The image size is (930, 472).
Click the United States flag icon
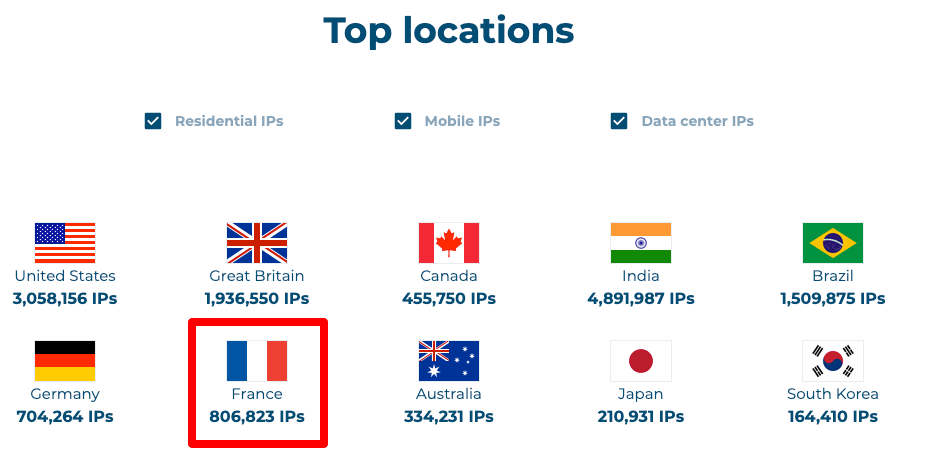[65, 243]
